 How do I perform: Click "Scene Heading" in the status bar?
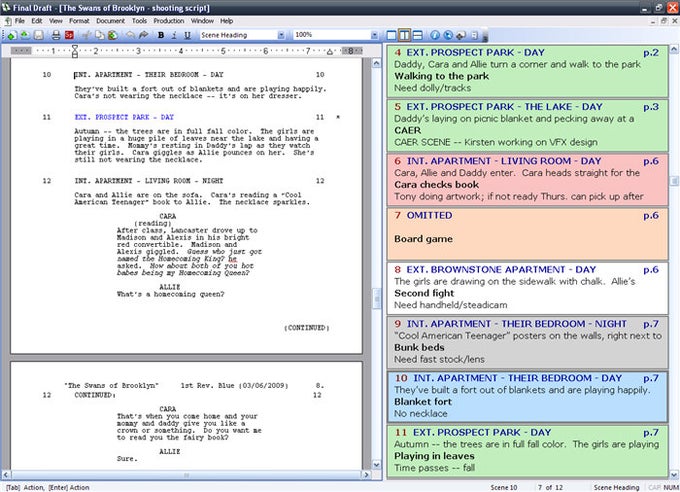tap(616, 488)
